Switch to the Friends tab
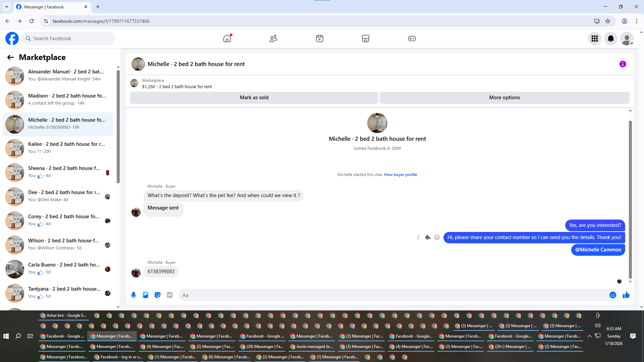The width and height of the screenshot is (644, 362). 273,39
